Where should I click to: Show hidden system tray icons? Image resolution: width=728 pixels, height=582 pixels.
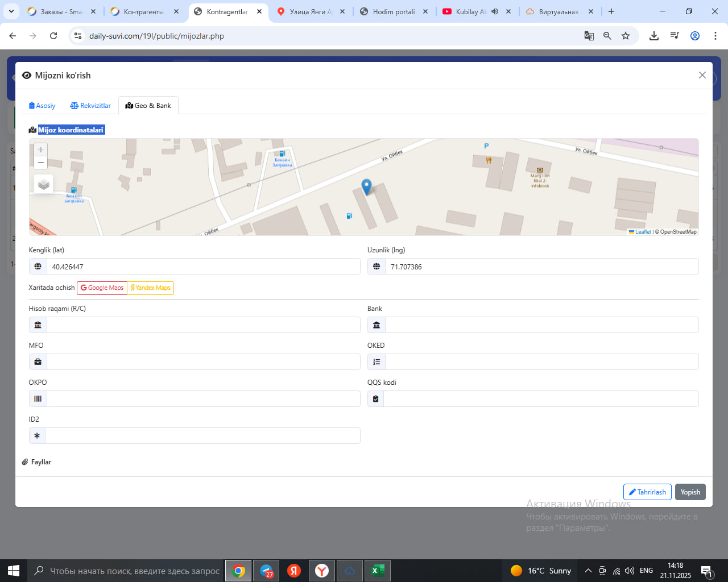pyautogui.click(x=588, y=571)
